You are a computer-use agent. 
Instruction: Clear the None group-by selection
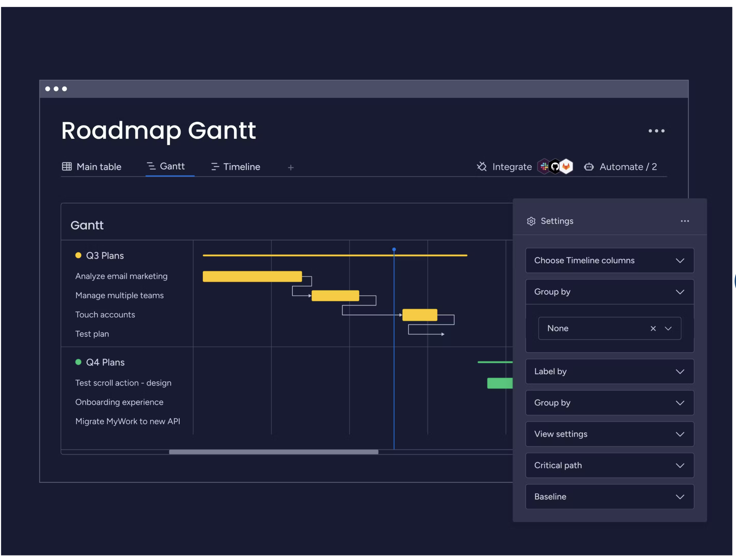(x=653, y=329)
